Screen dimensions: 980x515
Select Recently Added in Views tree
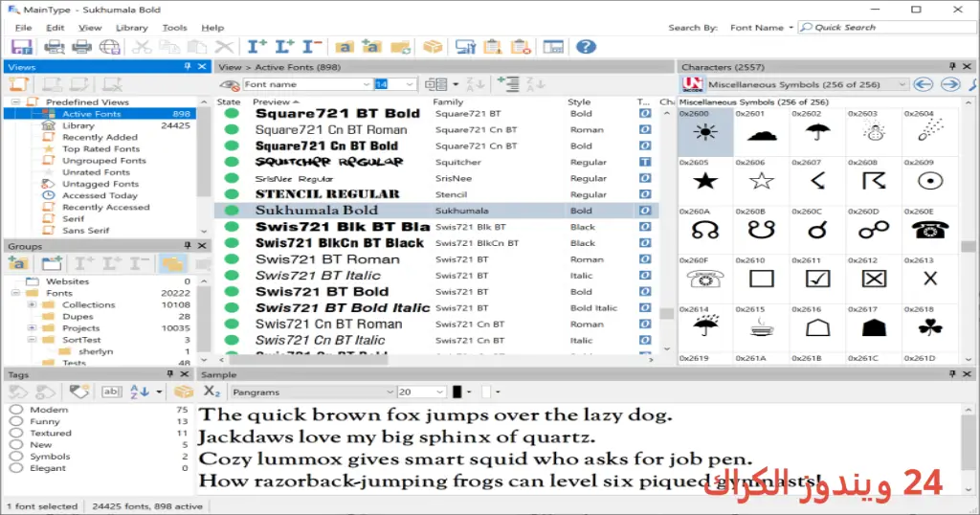click(100, 137)
